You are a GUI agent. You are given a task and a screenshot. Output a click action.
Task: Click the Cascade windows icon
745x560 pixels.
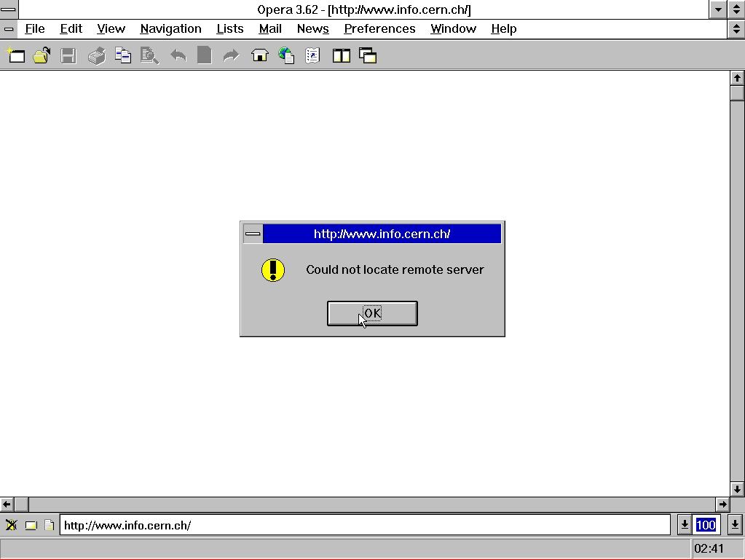click(x=368, y=55)
